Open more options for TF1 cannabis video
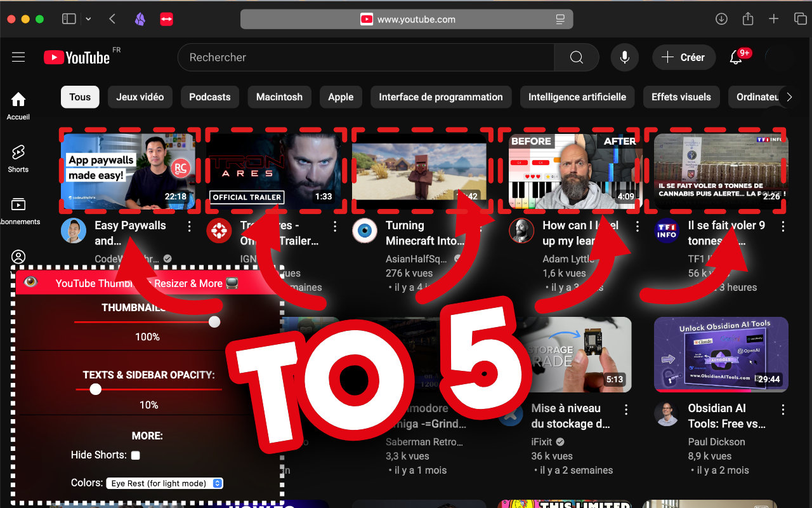 coord(783,226)
